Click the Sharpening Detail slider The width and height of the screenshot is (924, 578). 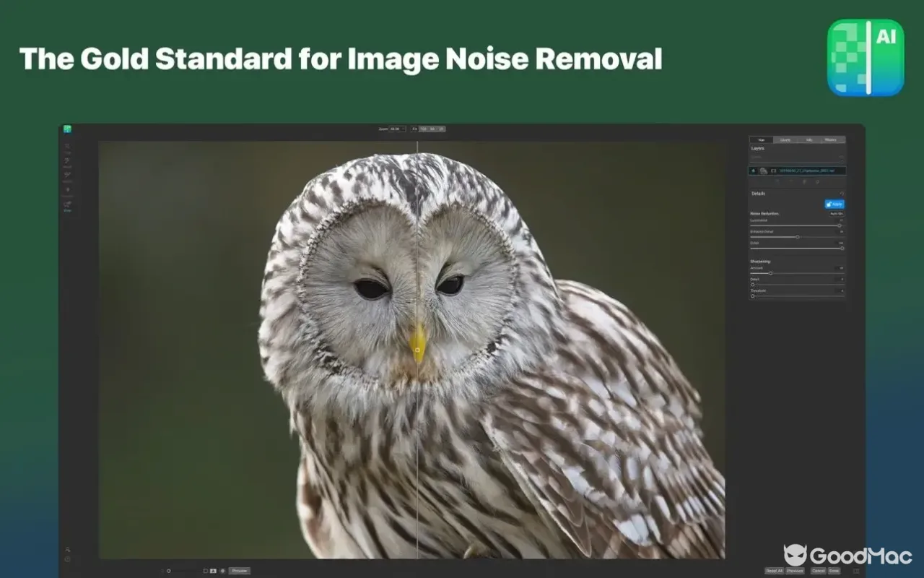coord(796,285)
